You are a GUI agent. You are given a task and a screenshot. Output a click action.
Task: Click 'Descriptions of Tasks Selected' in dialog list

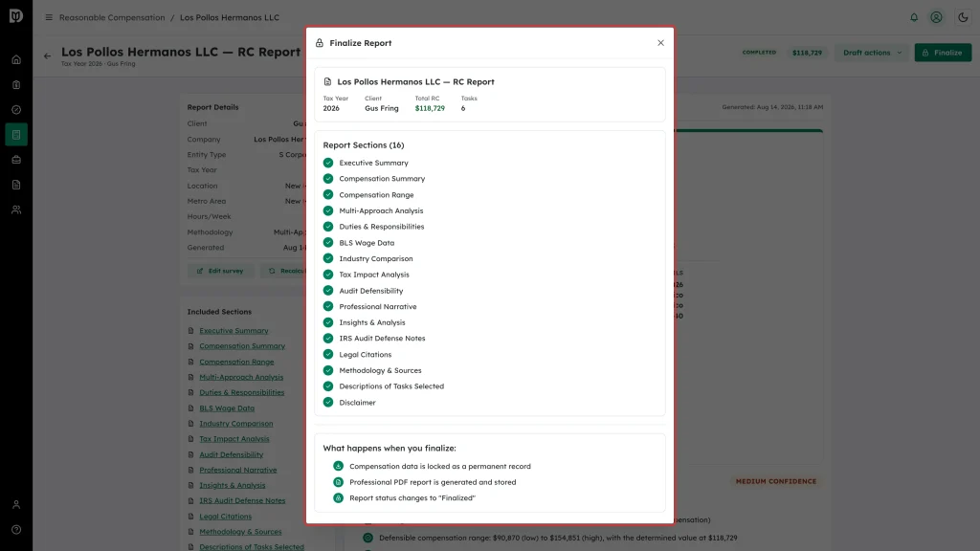(391, 386)
